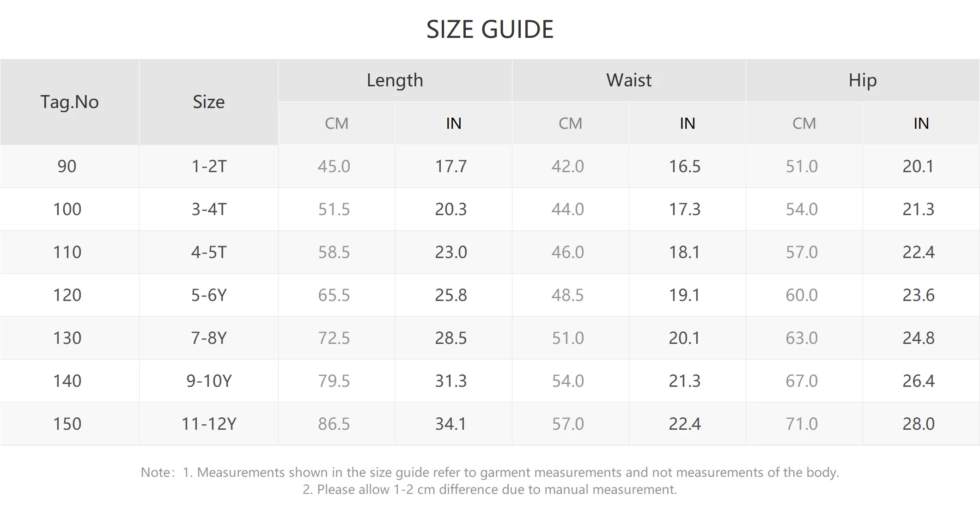Select the Size column header

(209, 102)
